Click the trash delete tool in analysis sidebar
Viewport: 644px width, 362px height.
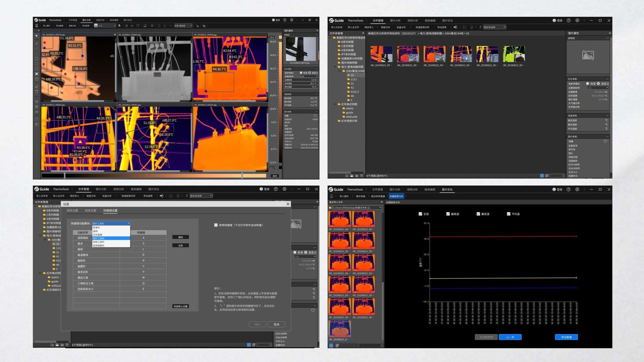point(36,92)
